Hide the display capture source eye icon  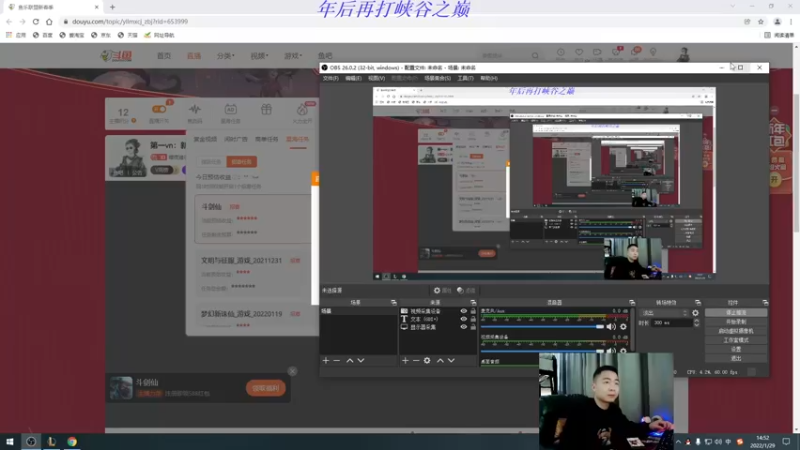click(463, 327)
